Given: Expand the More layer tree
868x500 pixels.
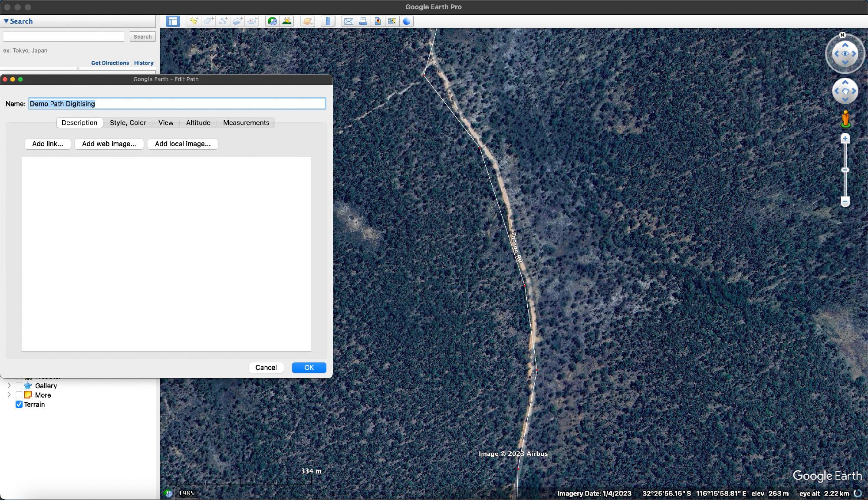Looking at the screenshot, I should coord(9,395).
